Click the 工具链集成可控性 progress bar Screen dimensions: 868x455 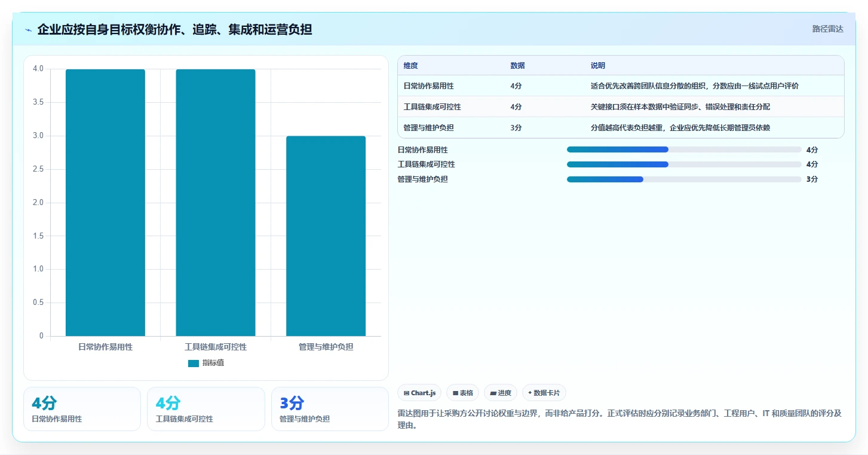pyautogui.click(x=684, y=164)
